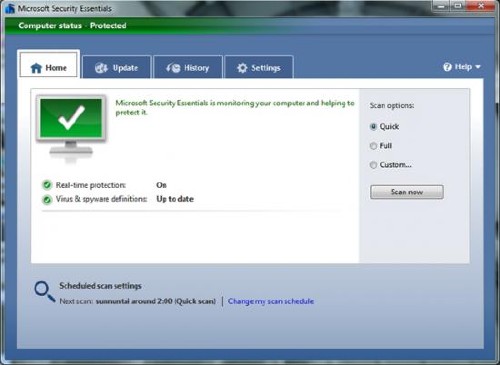Click the History tab clock icon
The image size is (500, 365).
click(173, 68)
